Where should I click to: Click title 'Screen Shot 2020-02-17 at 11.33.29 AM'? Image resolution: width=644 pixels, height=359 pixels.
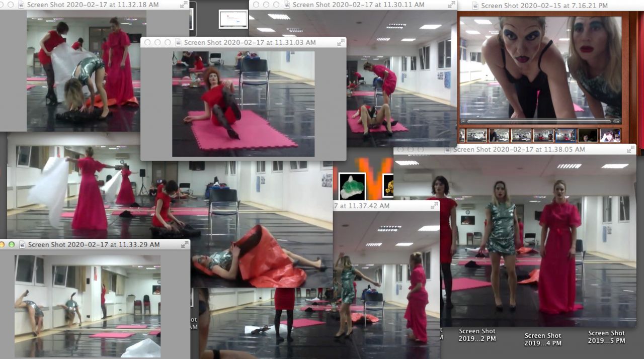(x=94, y=245)
